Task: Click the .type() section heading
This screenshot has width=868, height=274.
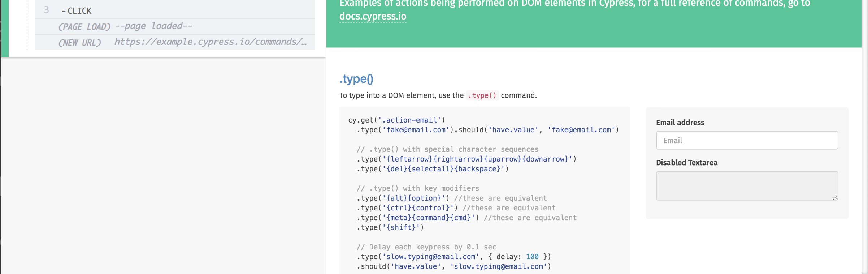Action: [356, 79]
